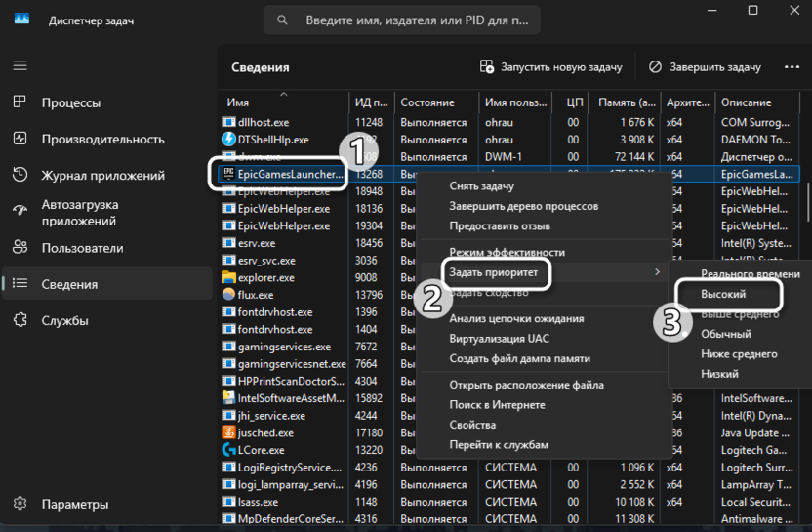Choose Снять задачу in context menu
Screen dimensions: 812x532
tap(544, 186)
